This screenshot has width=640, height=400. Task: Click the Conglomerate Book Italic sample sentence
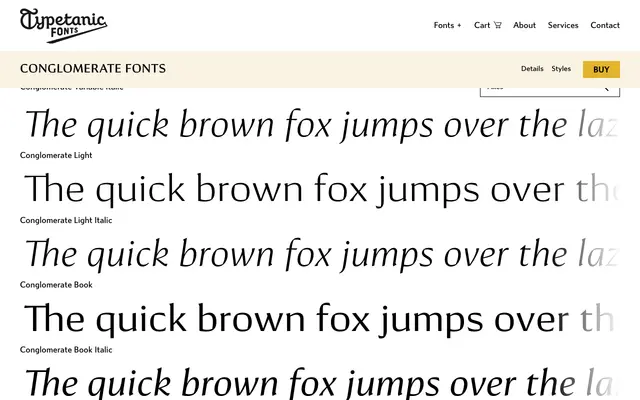coord(322,383)
